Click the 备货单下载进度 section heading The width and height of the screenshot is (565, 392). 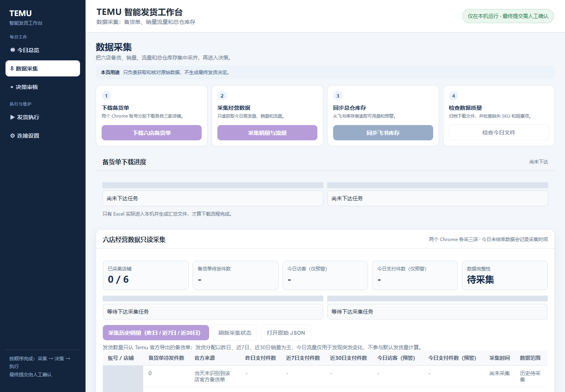[124, 162]
